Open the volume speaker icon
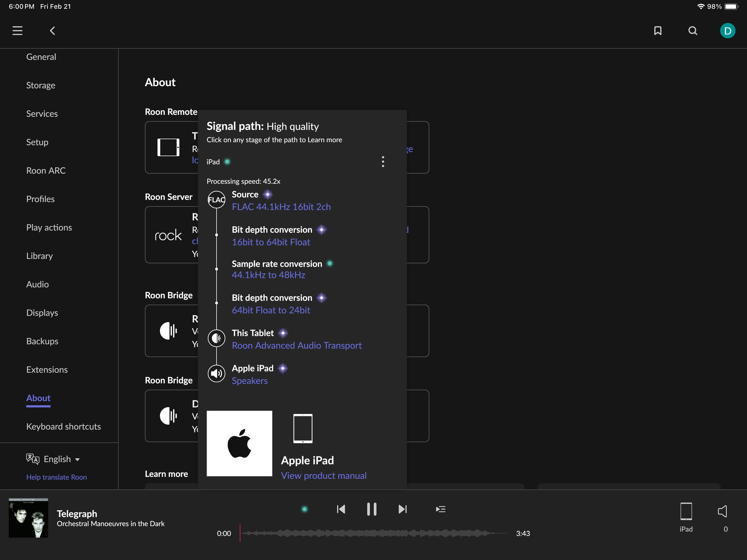This screenshot has height=560, width=747. point(722,511)
